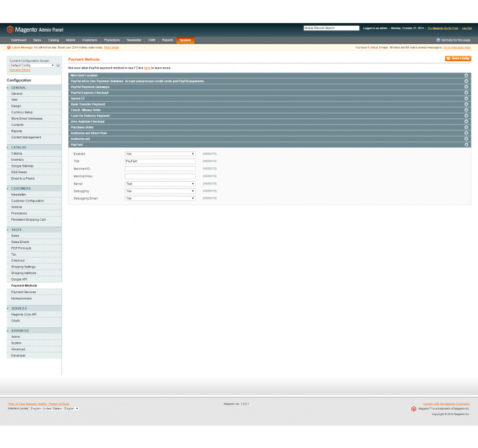Click the Get help for this page icon
This screenshot has width=478, height=448.
(438, 40)
